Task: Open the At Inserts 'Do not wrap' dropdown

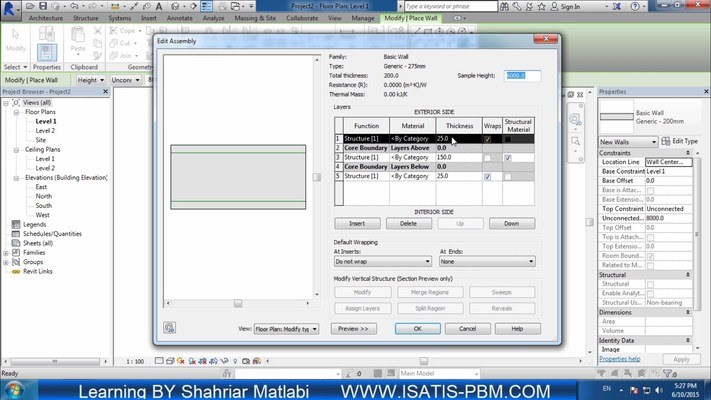Action: pyautogui.click(x=382, y=261)
